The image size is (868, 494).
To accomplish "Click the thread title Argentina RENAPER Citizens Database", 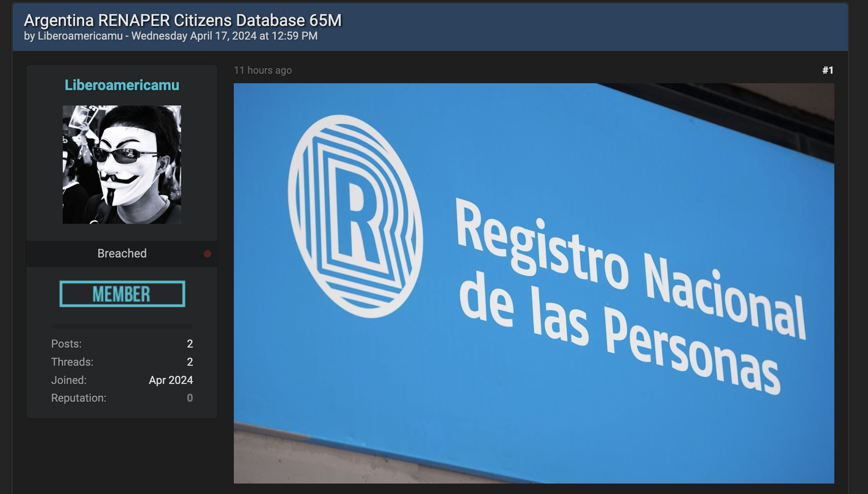I will coord(182,20).
